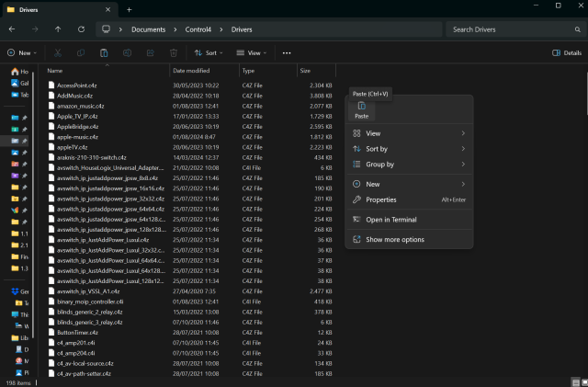Click Documents in the address bar
This screenshot has width=588, height=387.
[149, 29]
